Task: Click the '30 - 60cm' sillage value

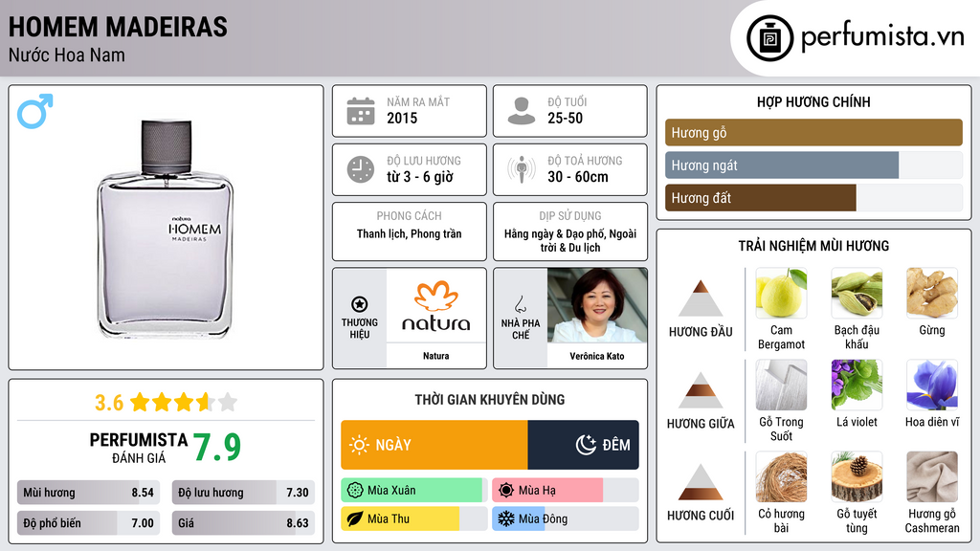Action: 578,177
